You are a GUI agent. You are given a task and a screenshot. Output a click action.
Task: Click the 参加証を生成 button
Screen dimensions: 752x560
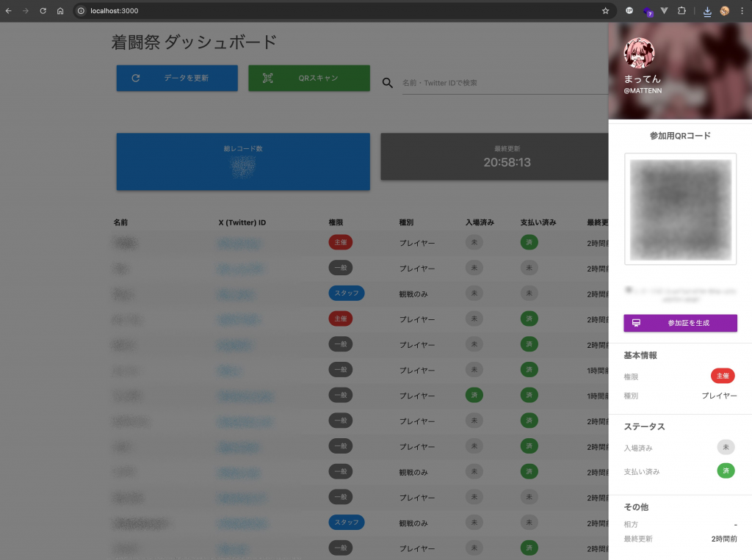point(680,323)
